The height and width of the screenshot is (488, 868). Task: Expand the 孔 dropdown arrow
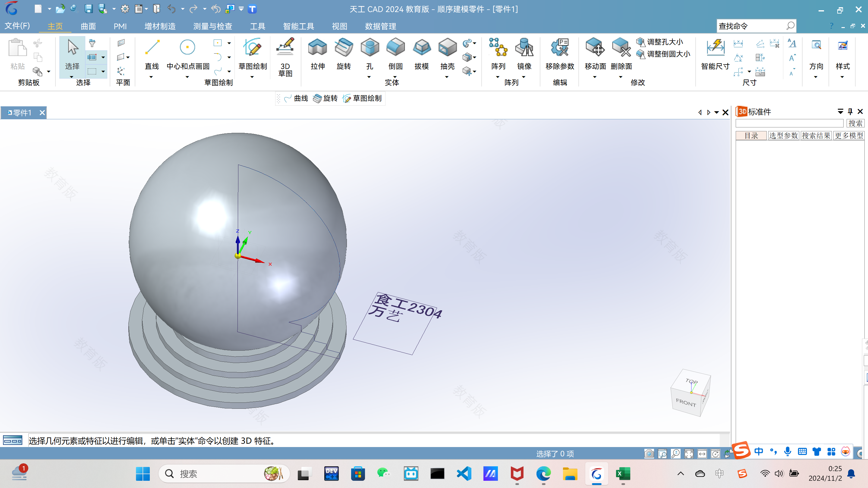(x=369, y=77)
